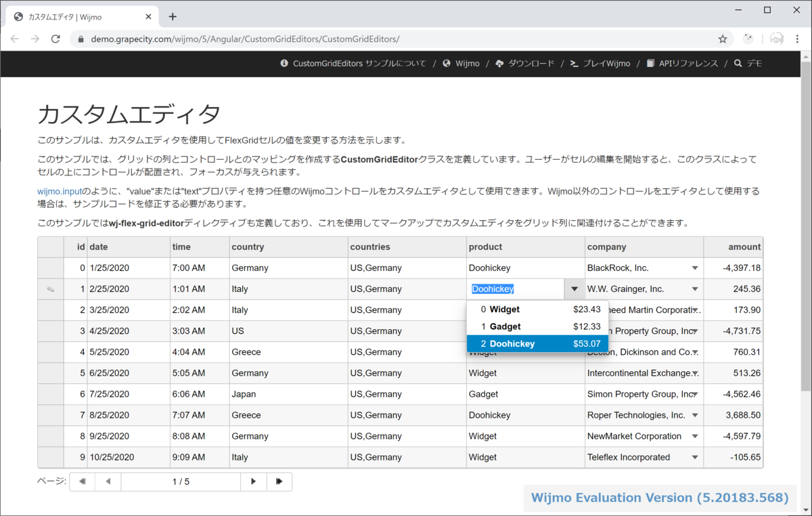This screenshot has width=812, height=516.
Task: Select time cell 6:06 AM
Action: [x=199, y=394]
